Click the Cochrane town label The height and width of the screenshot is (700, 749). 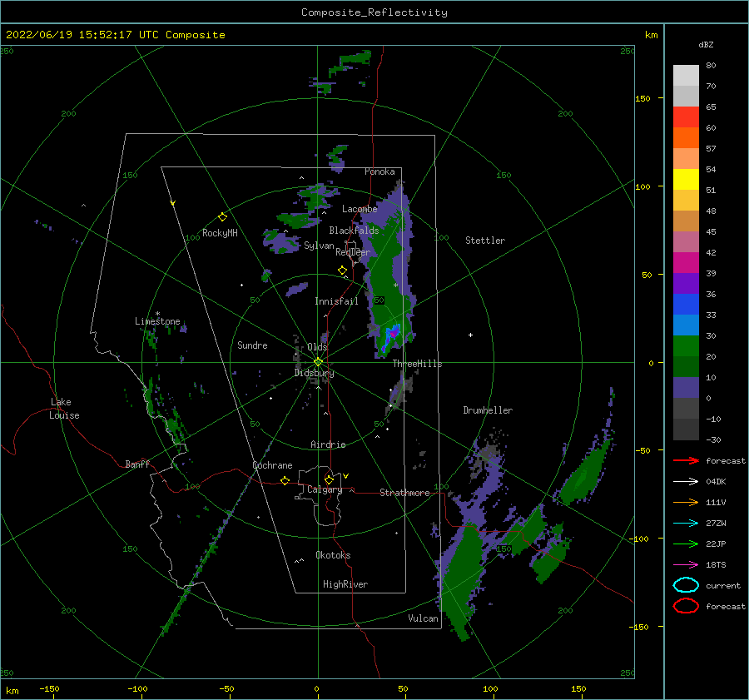[x=272, y=465]
